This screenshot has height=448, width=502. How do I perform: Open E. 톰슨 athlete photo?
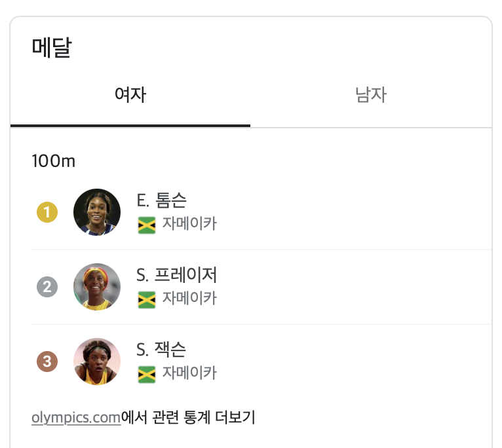tap(97, 212)
